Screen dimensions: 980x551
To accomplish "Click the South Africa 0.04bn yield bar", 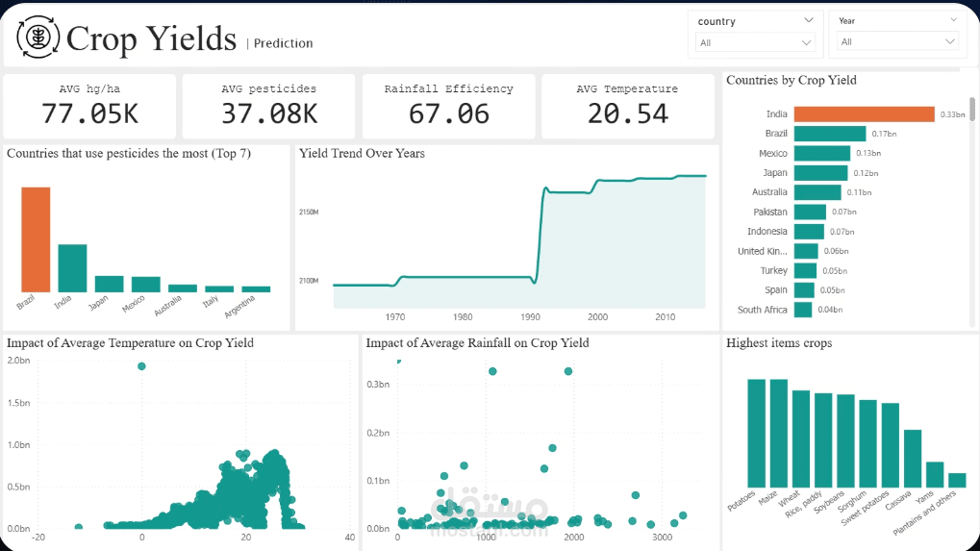I will [x=803, y=310].
